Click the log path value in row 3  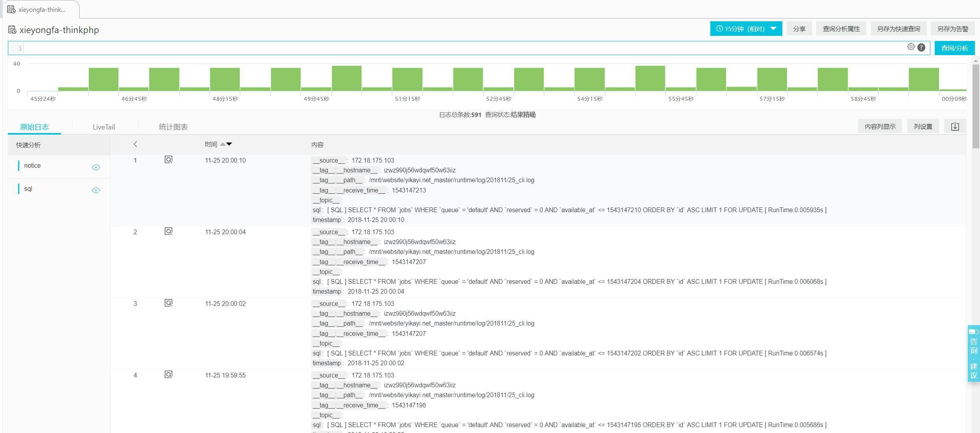tap(451, 323)
